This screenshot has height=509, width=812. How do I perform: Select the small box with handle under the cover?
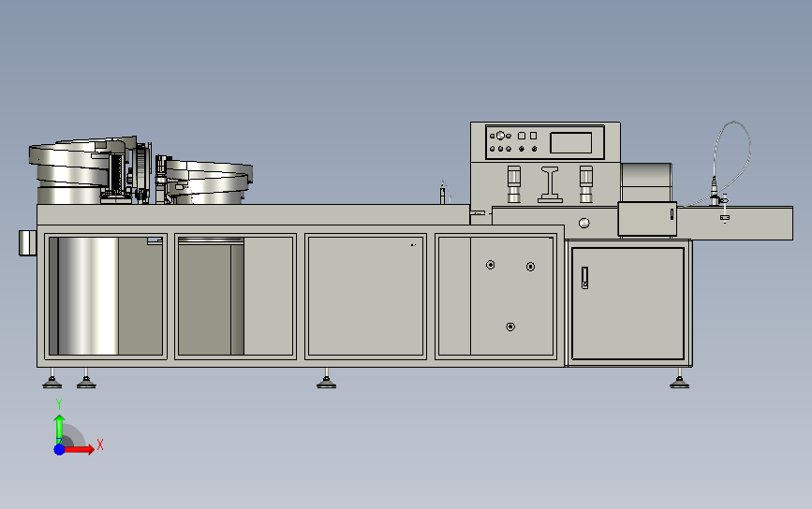pyautogui.click(x=647, y=219)
